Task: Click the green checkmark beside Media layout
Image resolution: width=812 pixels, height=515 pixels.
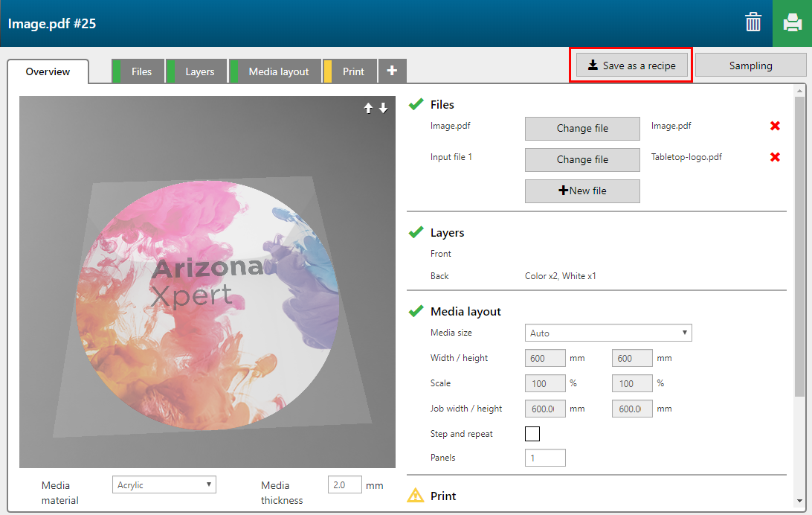Action: click(416, 311)
